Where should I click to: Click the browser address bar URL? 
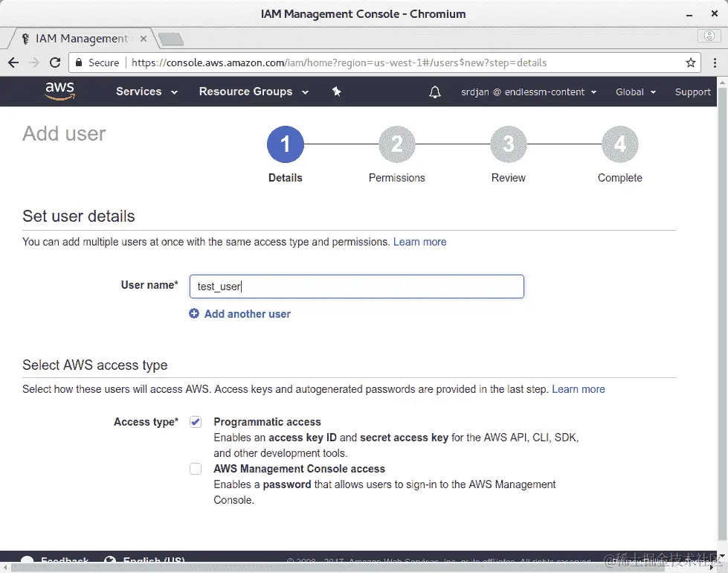pyautogui.click(x=339, y=63)
